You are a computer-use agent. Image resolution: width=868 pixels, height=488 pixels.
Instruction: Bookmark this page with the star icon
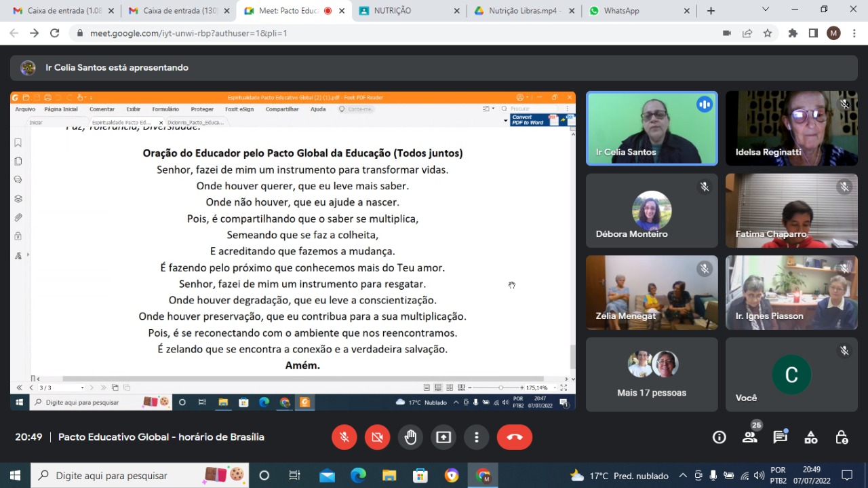pyautogui.click(x=768, y=33)
